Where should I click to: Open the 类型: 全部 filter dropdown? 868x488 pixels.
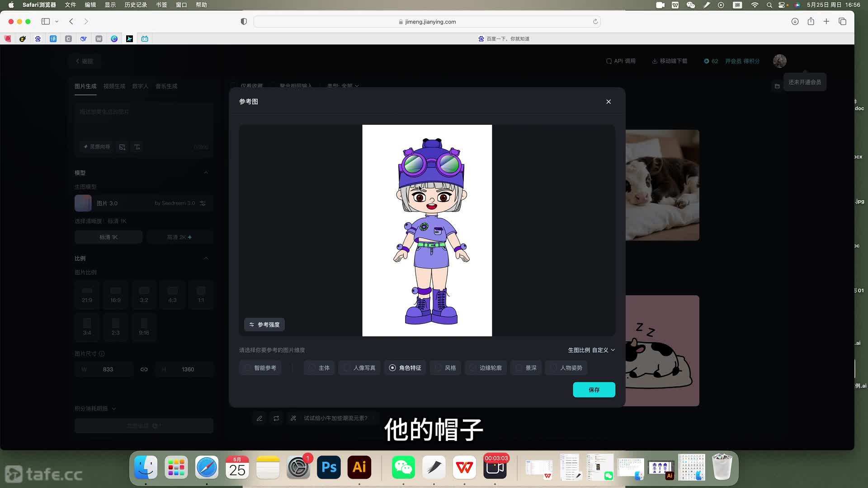pos(343,85)
